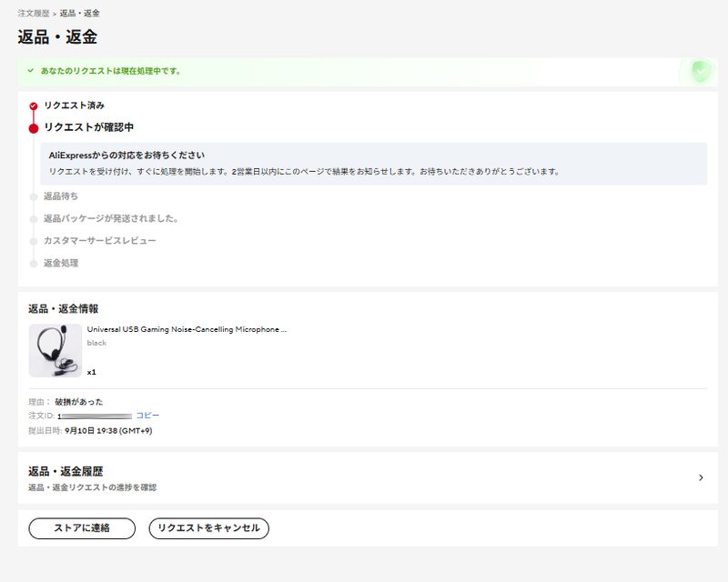Open Universal USB Gaming Noise-Cancelling Microphone product title

click(187, 329)
